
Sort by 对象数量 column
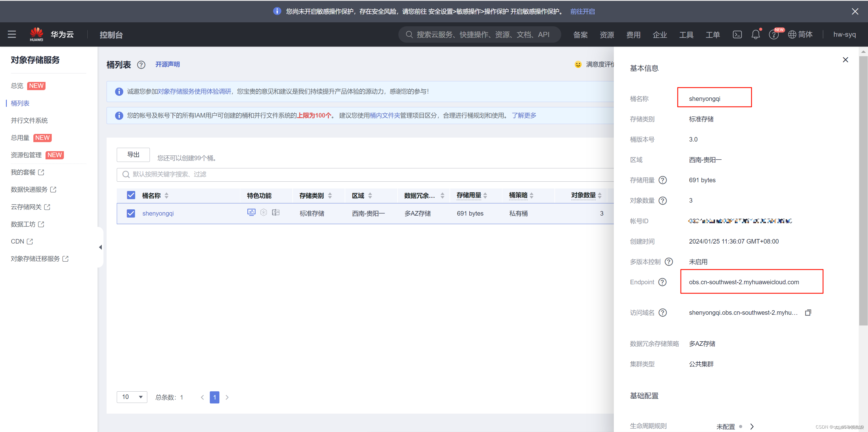(x=599, y=196)
